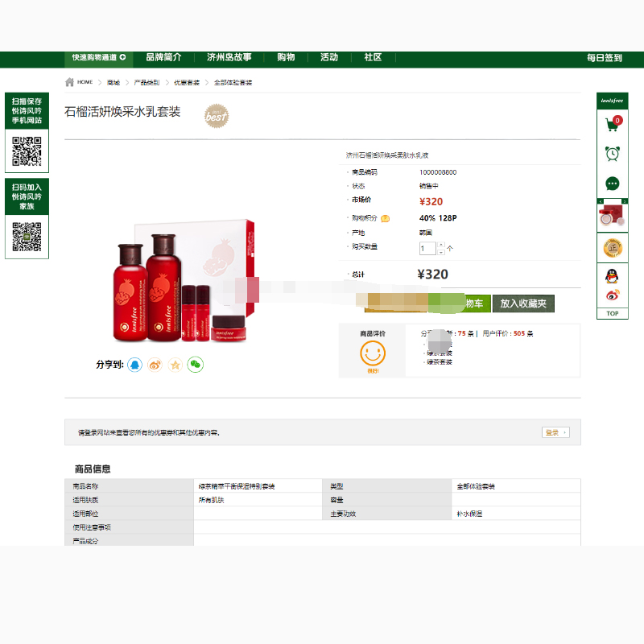Open the 用户评价 505 user reviews link

tap(508, 333)
